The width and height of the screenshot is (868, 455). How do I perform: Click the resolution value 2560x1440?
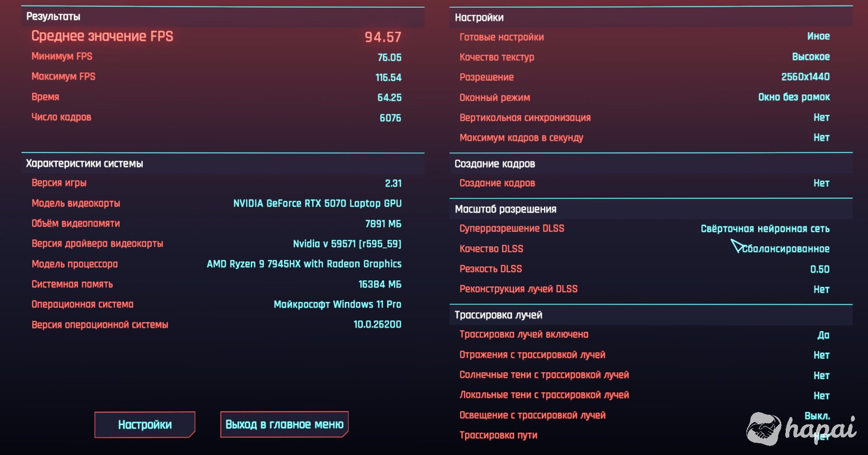coord(805,77)
